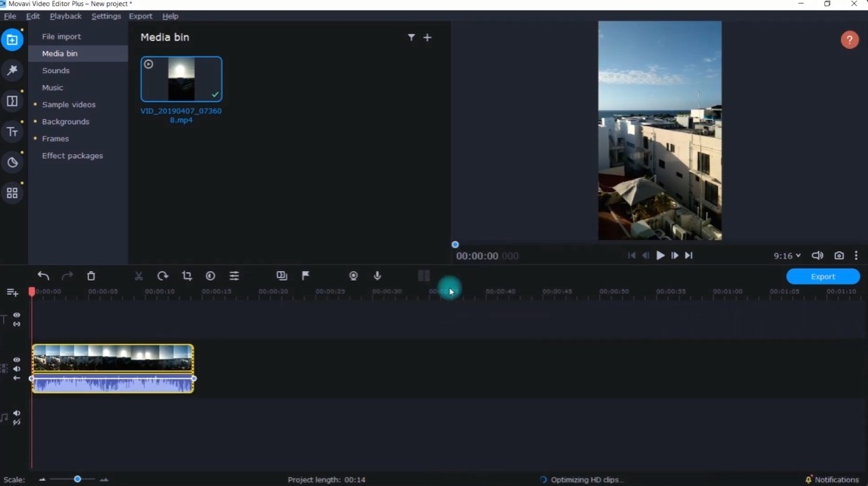Click the play button in the preview
Viewport: 868px width, 486px height.
pos(660,256)
